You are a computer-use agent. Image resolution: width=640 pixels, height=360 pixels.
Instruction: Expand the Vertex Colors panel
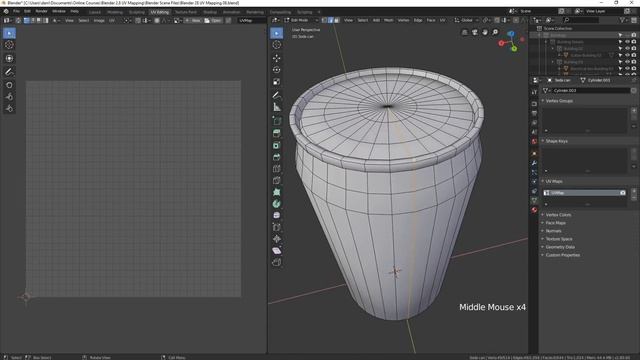point(558,215)
